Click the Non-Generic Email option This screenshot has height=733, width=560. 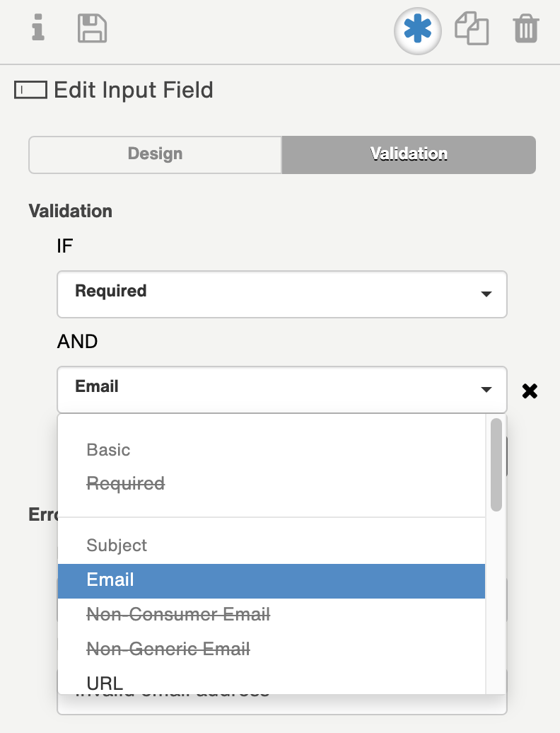168,648
